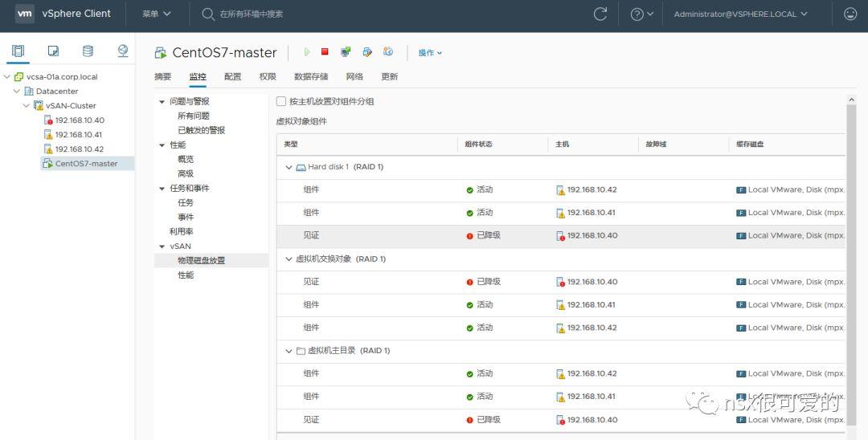Click the refresh icon in the header
Viewport: 868px width, 440px height.
pyautogui.click(x=600, y=14)
